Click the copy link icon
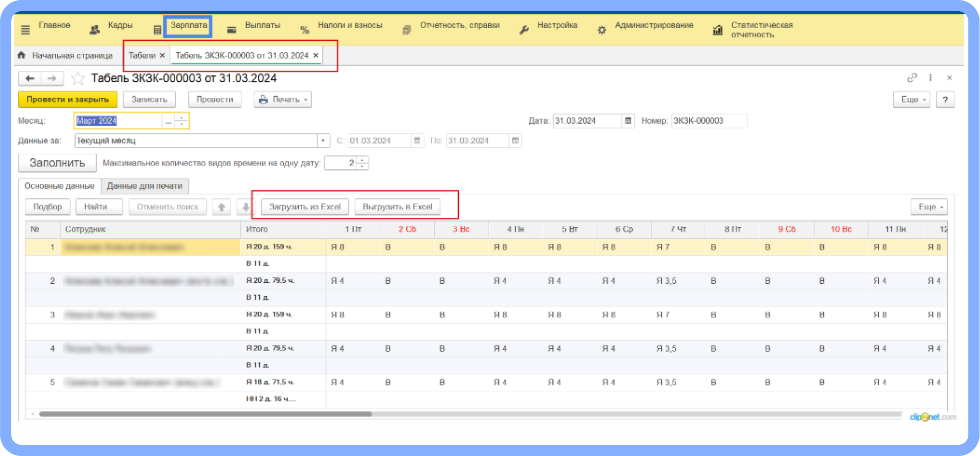 tap(912, 78)
